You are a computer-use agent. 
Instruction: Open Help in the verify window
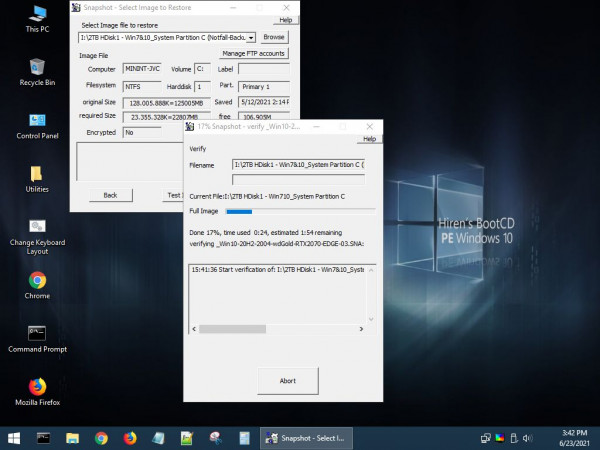(x=369, y=139)
